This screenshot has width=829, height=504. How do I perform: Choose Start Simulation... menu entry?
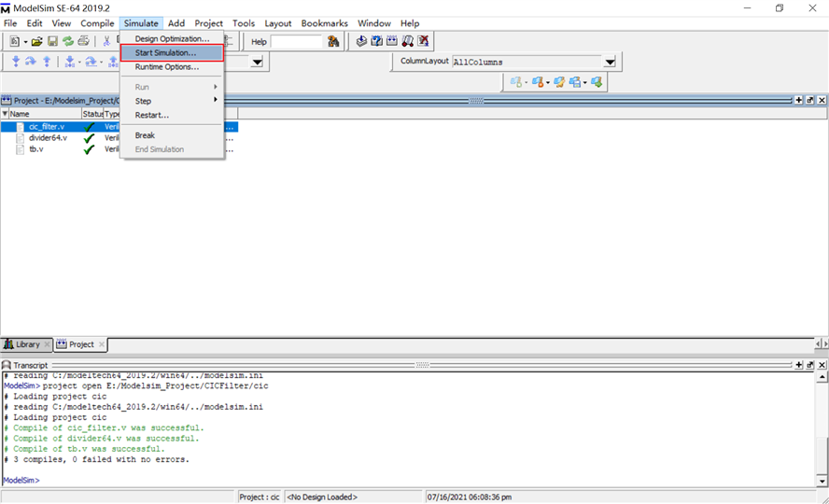172,53
